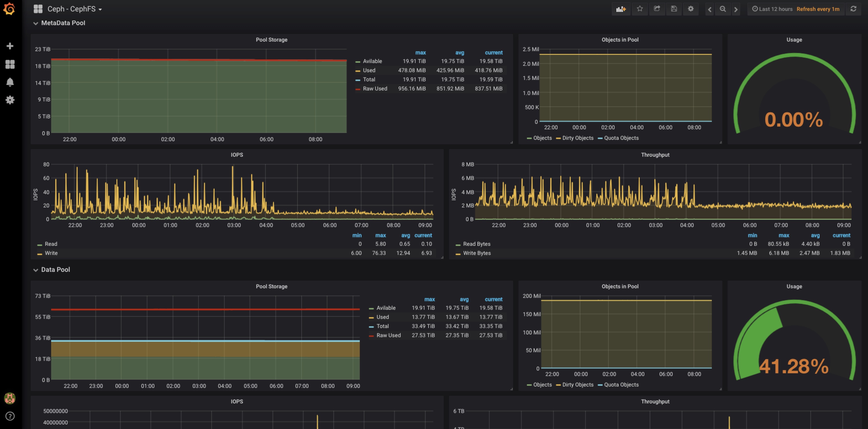Click the refresh dashboard icon
This screenshot has width=868, height=429.
853,9
